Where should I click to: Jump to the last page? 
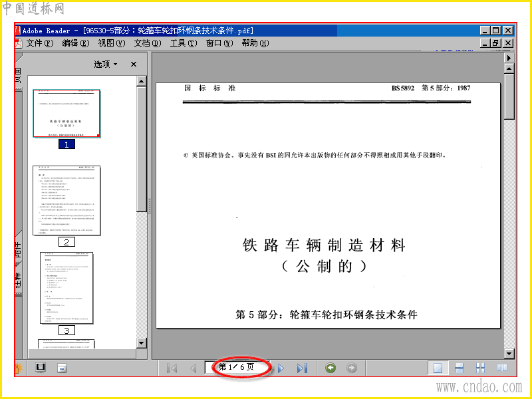coord(302,368)
